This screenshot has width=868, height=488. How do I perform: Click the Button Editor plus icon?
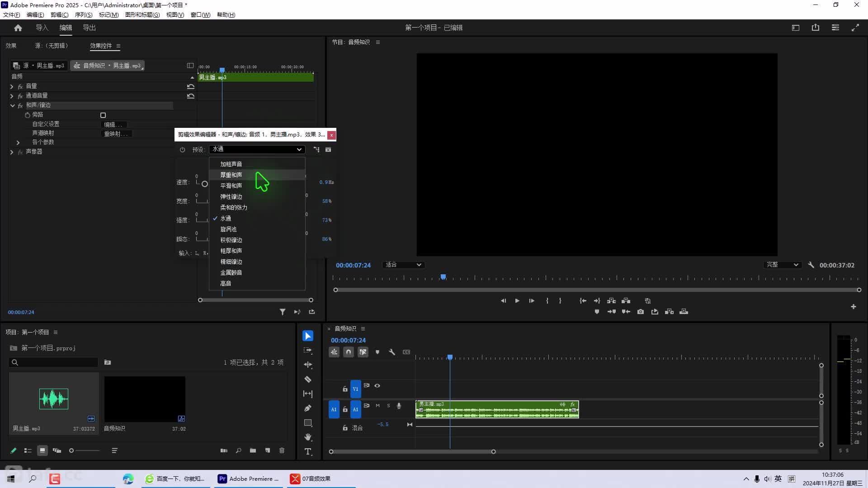coord(854,306)
